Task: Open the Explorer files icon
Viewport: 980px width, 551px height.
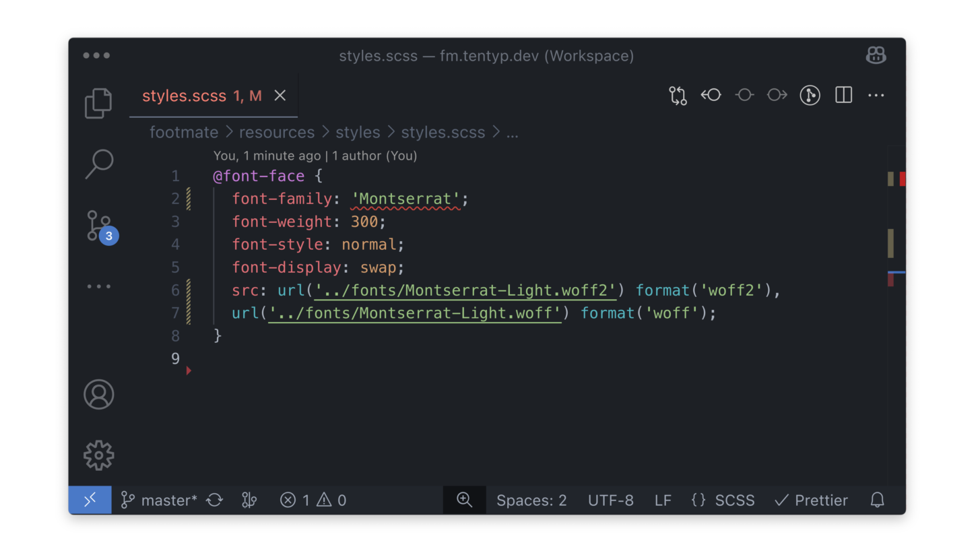Action: click(x=98, y=103)
